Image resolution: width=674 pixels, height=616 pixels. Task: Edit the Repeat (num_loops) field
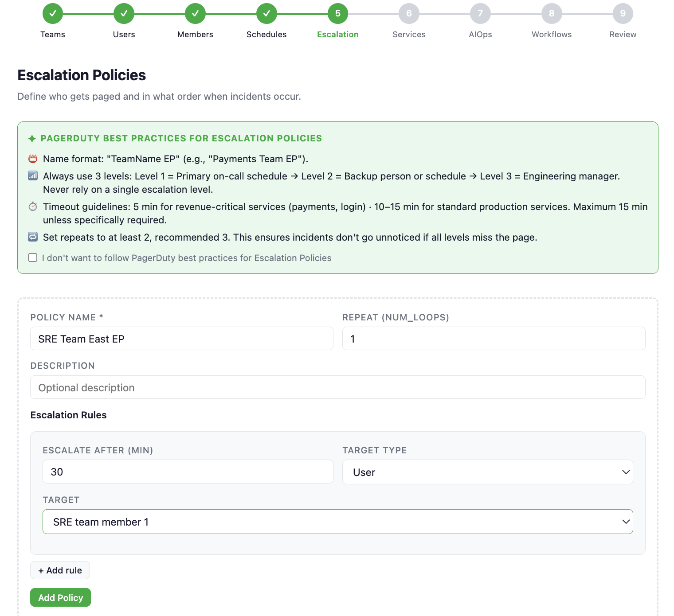point(494,339)
